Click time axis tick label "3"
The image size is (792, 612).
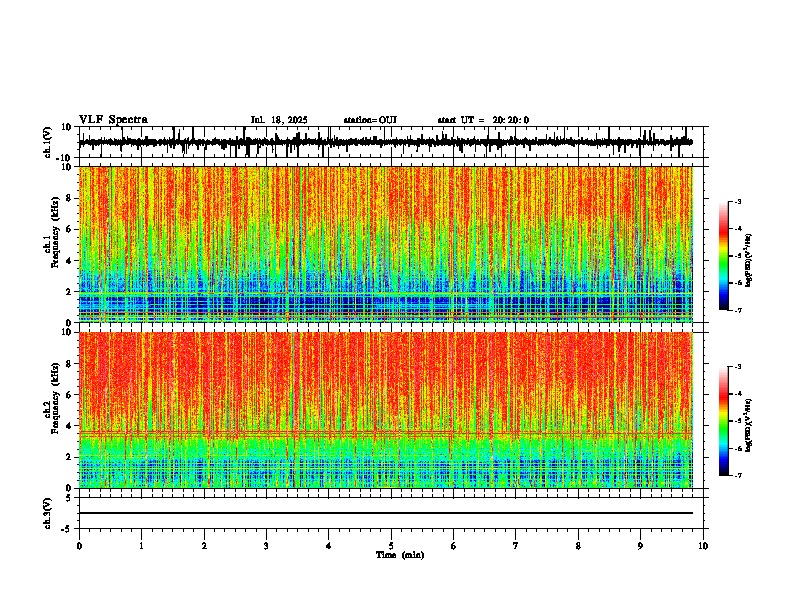tap(266, 546)
